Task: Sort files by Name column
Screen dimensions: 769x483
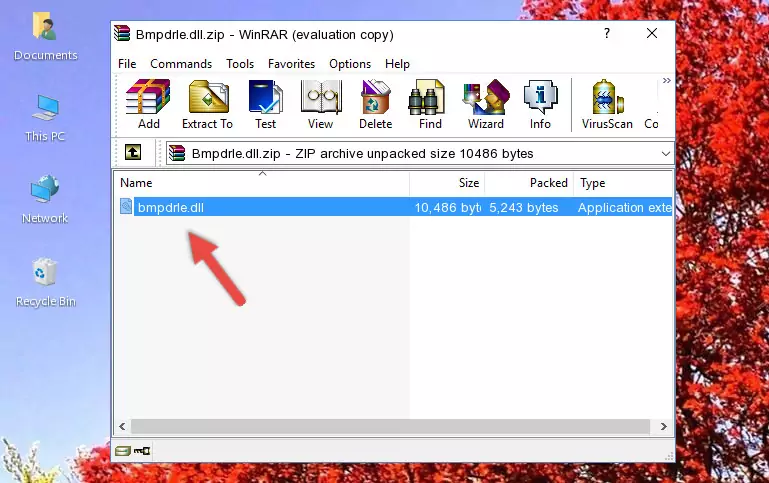Action: click(x=262, y=183)
